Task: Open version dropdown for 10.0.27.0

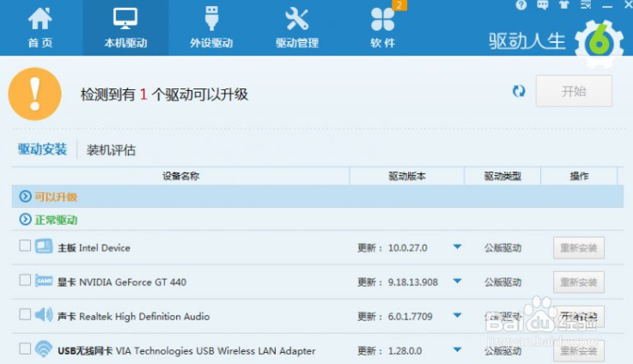Action: (458, 247)
